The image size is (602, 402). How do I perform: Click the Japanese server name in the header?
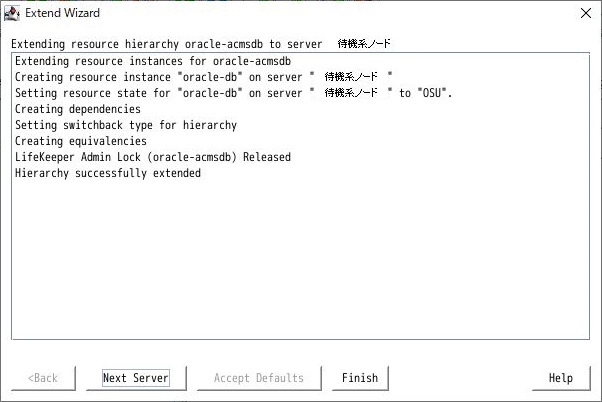364,44
